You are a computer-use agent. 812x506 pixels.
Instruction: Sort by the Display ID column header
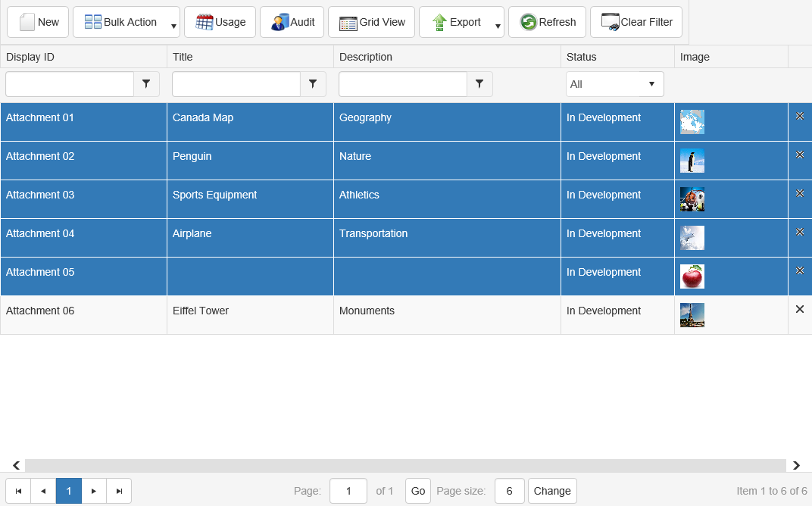(30, 57)
